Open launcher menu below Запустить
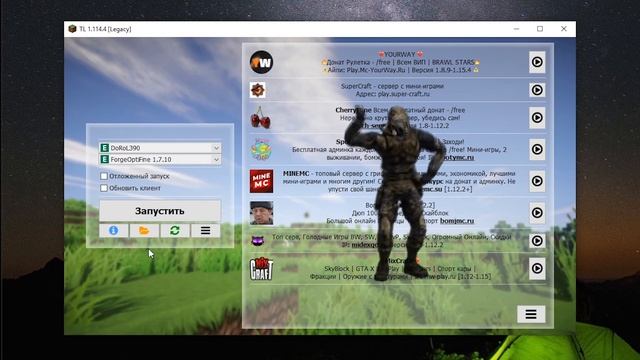 tap(205, 231)
